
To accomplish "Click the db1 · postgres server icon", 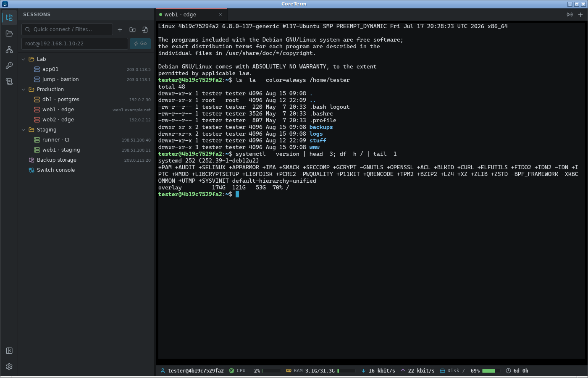I will pyautogui.click(x=37, y=100).
